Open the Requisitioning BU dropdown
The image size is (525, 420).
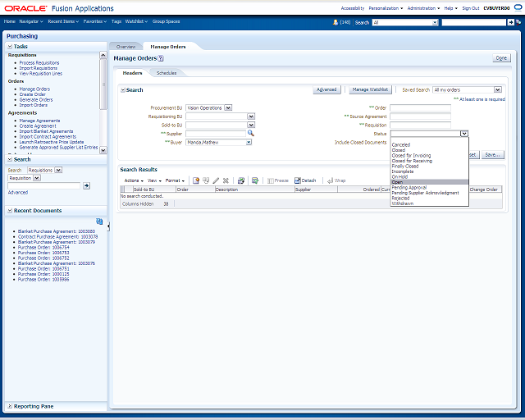tap(251, 116)
